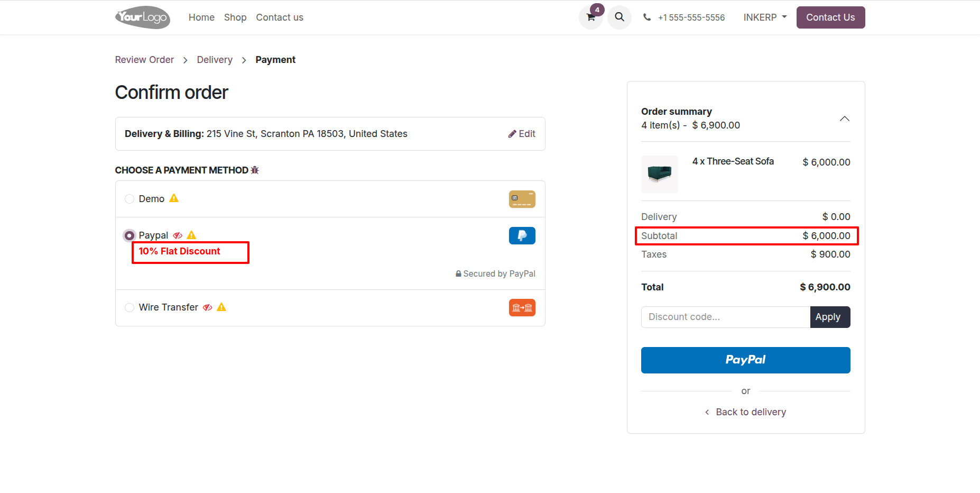Click the Delivery amount $ 0.00
980x493 pixels.
[836, 217]
